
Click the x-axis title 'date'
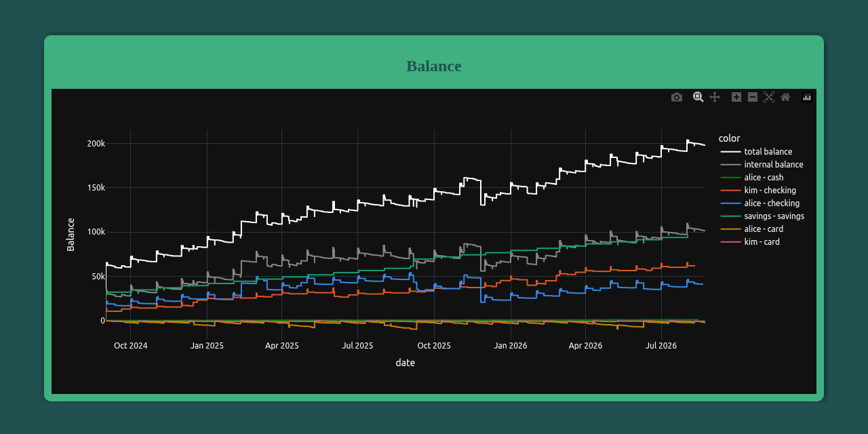406,363
